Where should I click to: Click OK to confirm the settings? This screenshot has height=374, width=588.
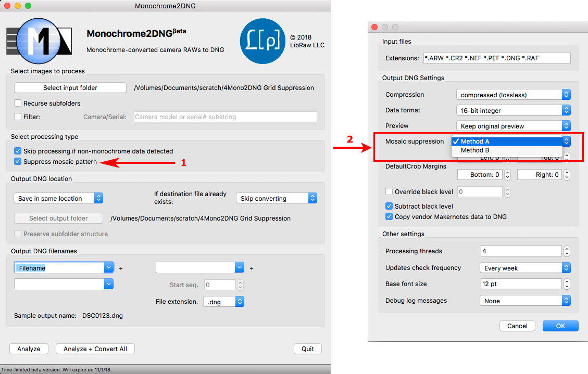560,326
